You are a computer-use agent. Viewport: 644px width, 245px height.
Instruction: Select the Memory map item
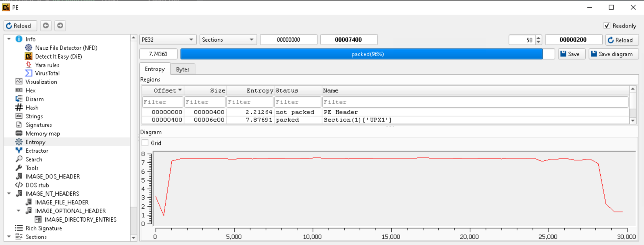(43, 134)
